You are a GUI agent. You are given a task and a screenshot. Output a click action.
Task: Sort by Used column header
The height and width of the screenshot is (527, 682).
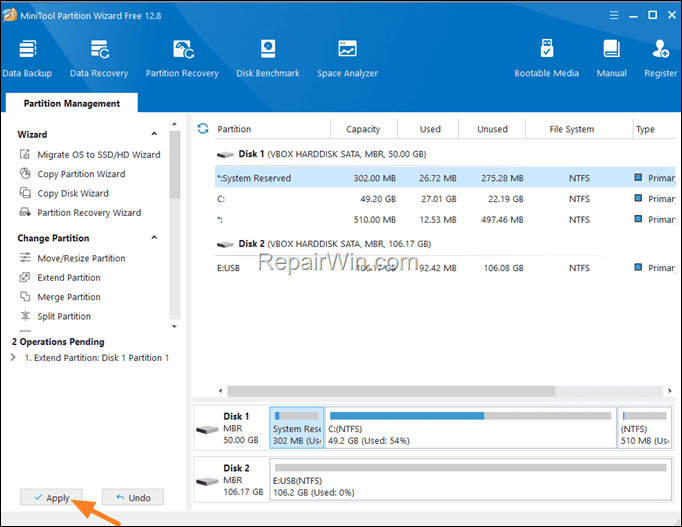430,129
